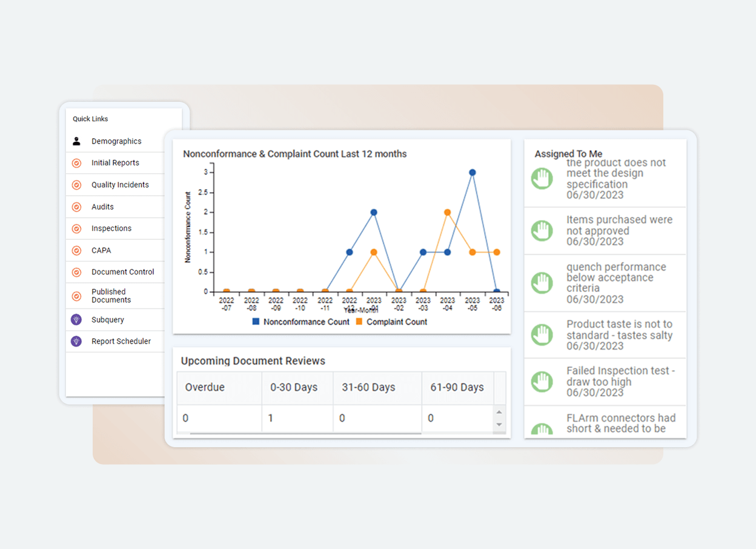Select the Initial Reports target icon
756x549 pixels.
coord(76,162)
